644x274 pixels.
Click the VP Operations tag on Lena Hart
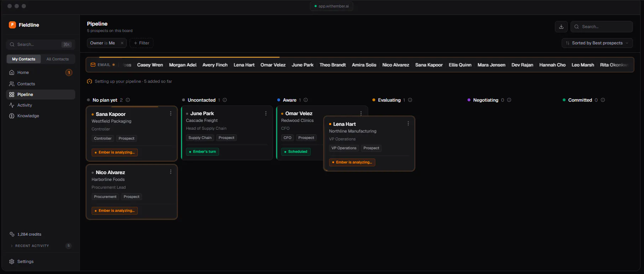pos(344,148)
